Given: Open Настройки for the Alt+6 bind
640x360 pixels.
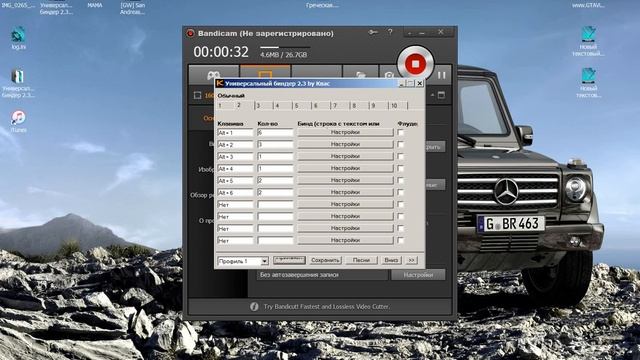Looking at the screenshot, I should tap(345, 192).
